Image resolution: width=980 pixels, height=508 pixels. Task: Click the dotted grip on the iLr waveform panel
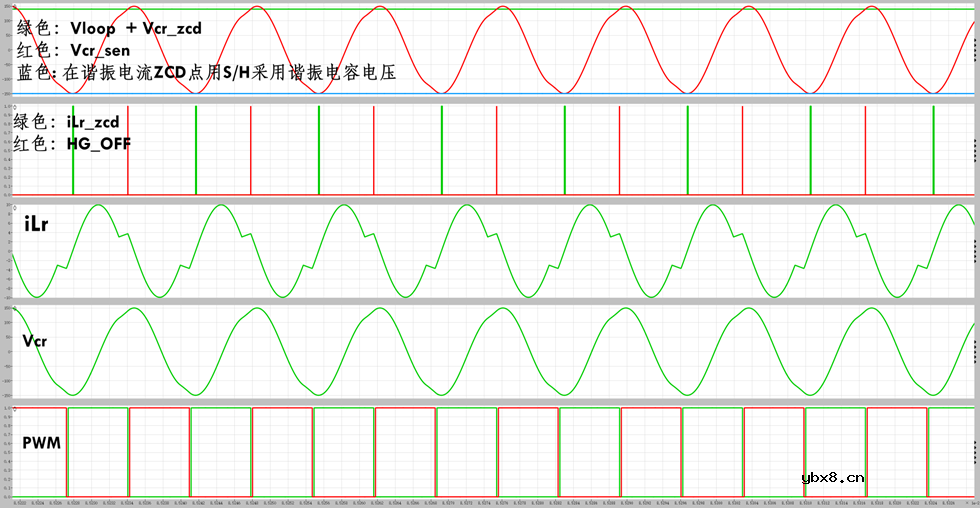pyautogui.click(x=975, y=248)
